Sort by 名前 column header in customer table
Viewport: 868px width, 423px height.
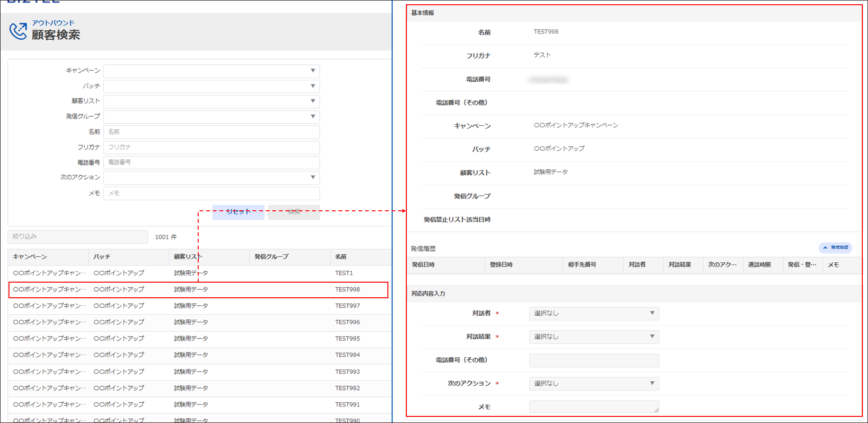(361, 257)
